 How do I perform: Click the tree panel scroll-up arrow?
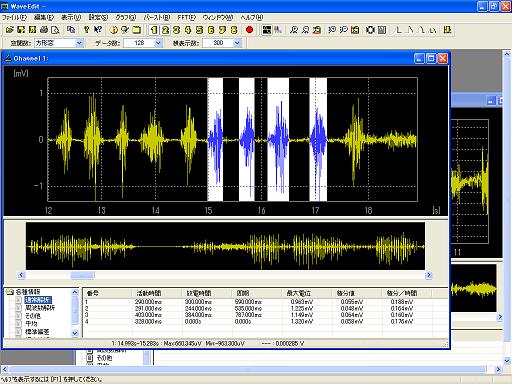click(x=75, y=292)
